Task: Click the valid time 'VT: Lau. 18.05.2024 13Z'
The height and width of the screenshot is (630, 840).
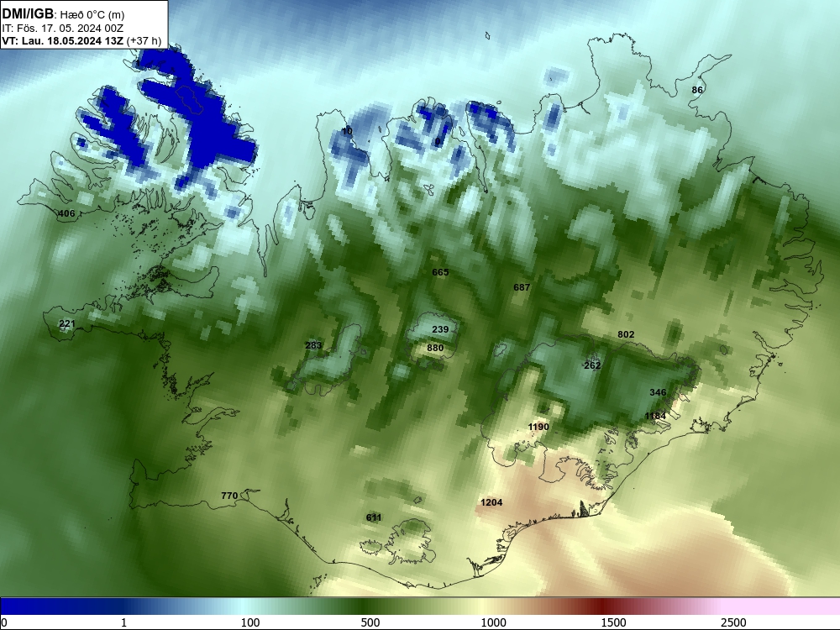Action: 63,40
